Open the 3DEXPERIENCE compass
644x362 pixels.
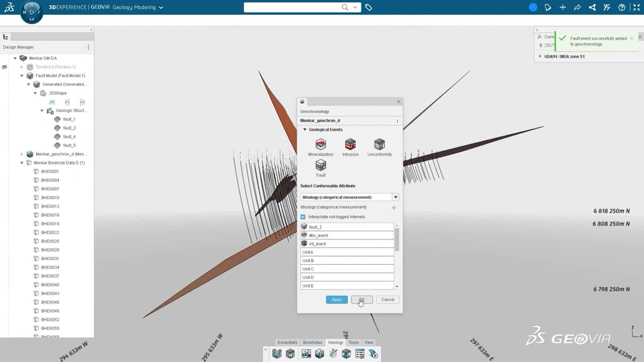click(x=32, y=12)
